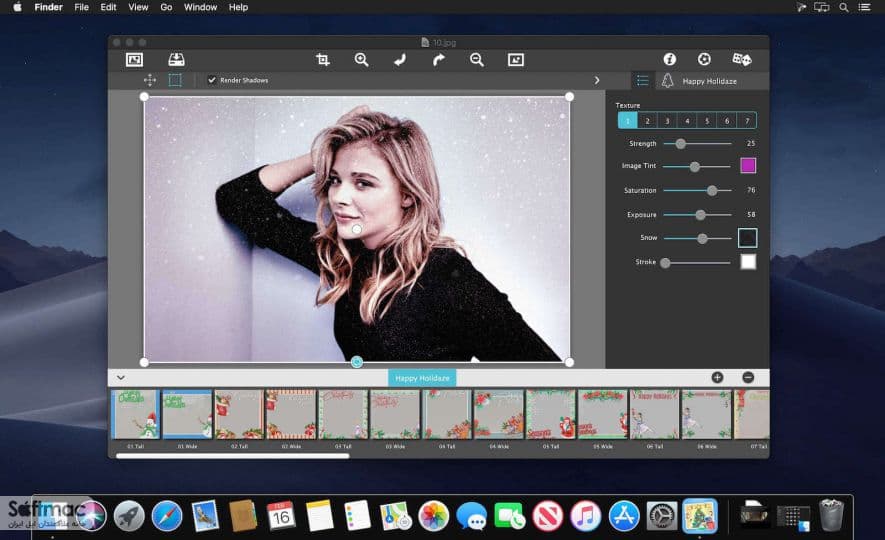This screenshot has height=540, width=885.
Task: Open the settings list icon beside Happy Holidaze
Action: tap(642, 81)
